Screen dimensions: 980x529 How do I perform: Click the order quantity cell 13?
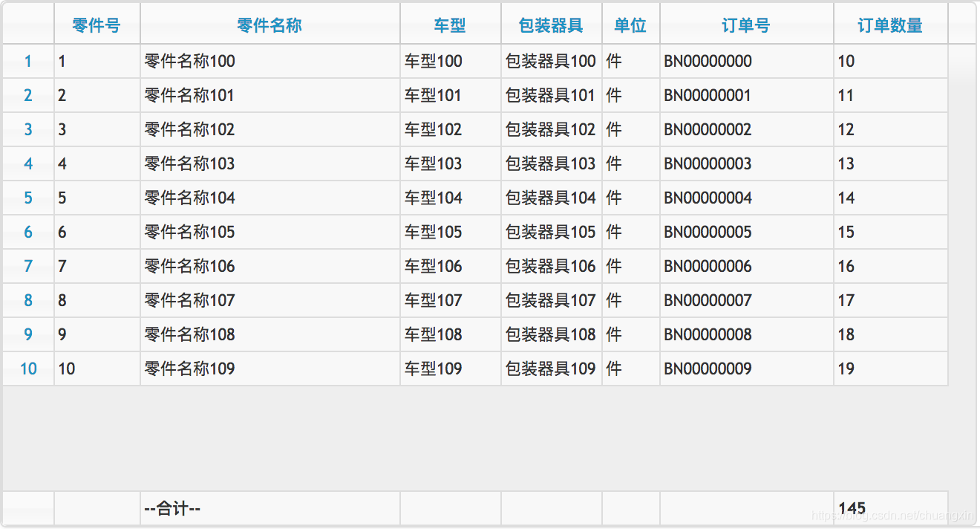[x=891, y=163]
